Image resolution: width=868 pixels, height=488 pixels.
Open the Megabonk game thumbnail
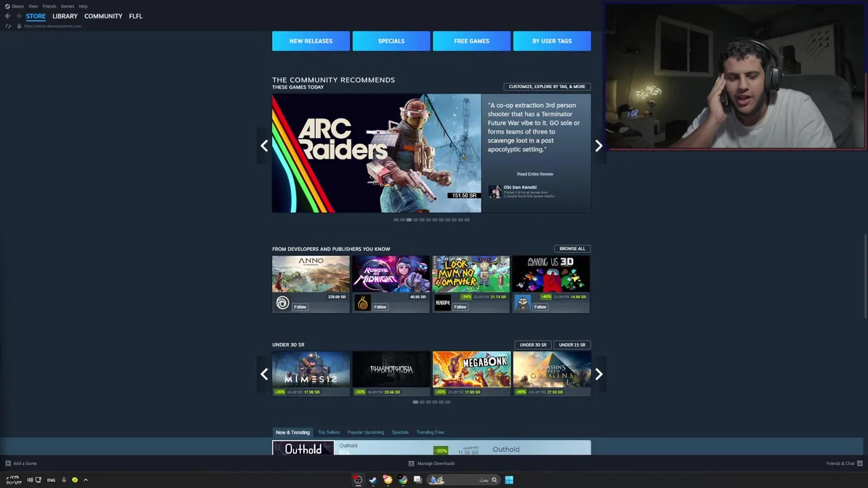471,369
